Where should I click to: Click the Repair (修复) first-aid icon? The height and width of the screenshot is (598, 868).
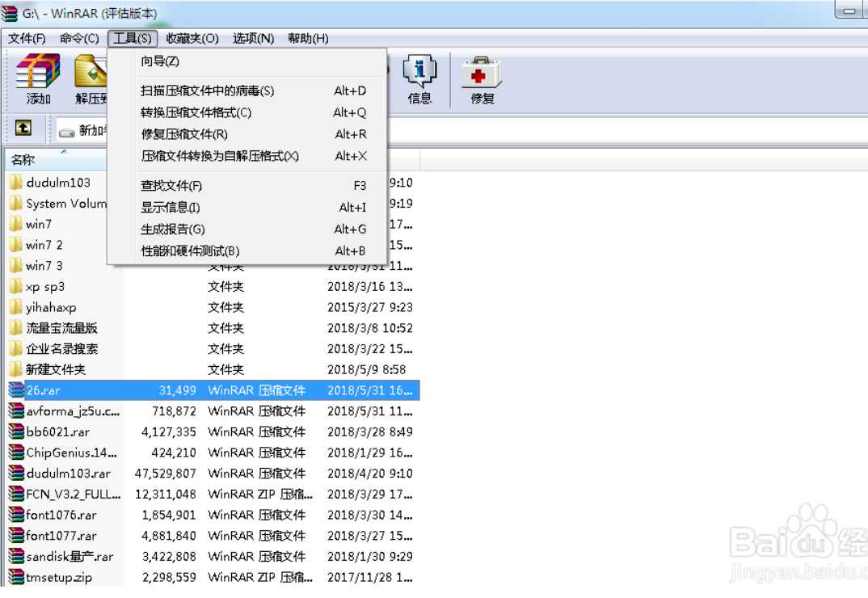(x=482, y=71)
